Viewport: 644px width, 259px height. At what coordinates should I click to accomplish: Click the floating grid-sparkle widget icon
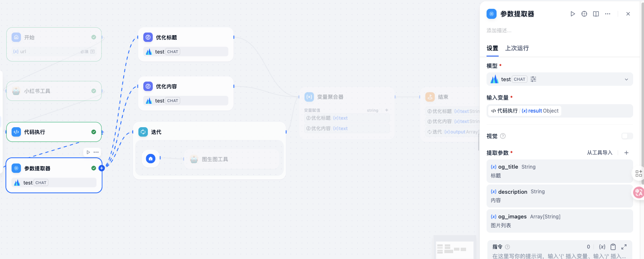pyautogui.click(x=639, y=173)
